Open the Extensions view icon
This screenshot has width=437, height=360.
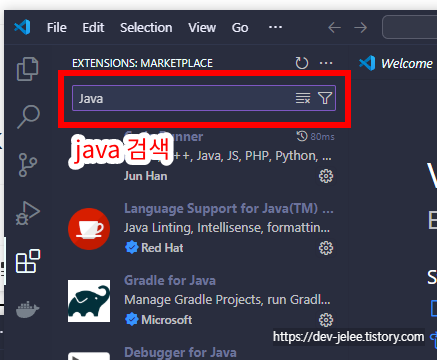28,261
